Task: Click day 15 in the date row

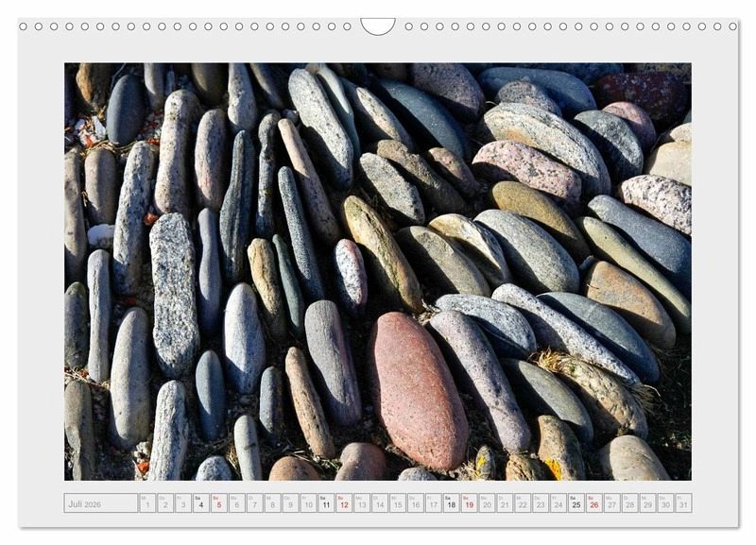Action: point(397,502)
